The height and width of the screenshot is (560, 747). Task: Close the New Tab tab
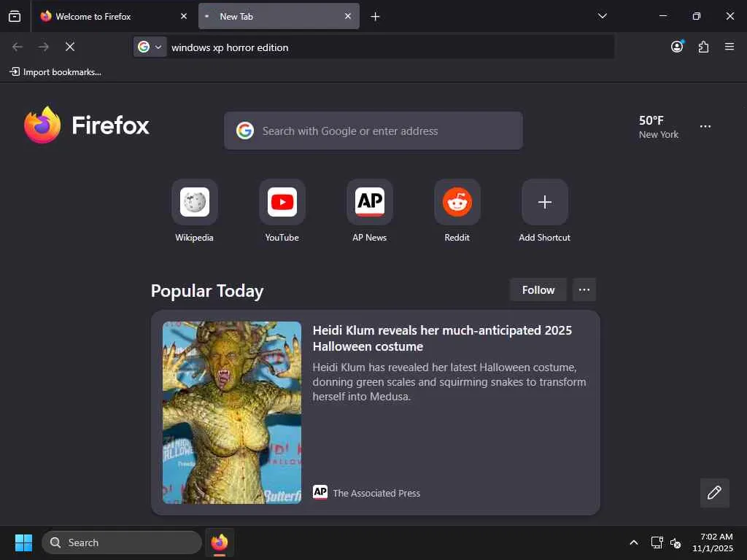tap(348, 16)
